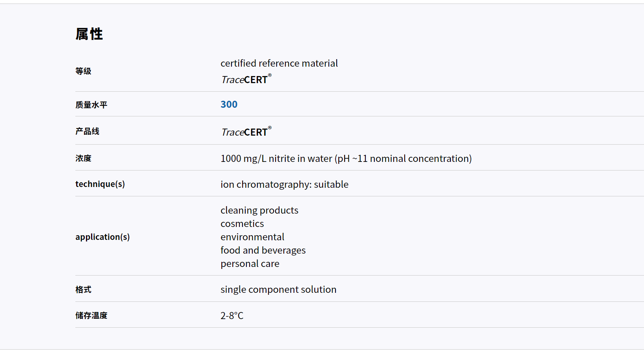
Task: Click the certified reference material text
Action: pos(279,63)
